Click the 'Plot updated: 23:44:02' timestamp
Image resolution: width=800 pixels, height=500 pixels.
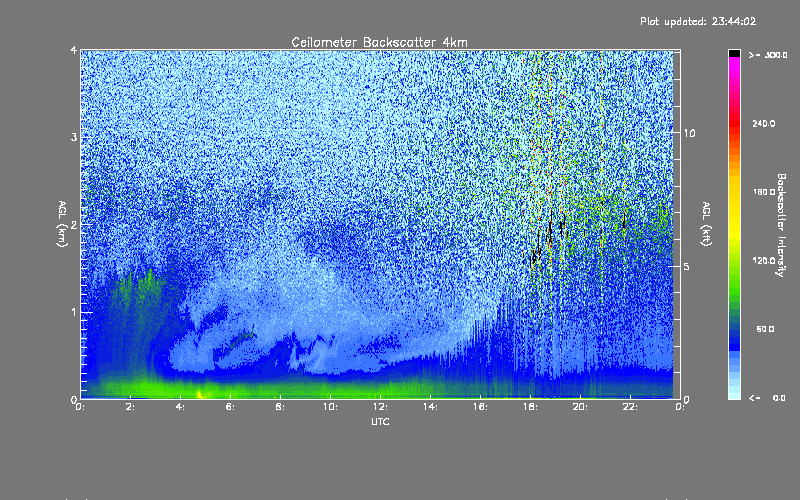(698, 21)
